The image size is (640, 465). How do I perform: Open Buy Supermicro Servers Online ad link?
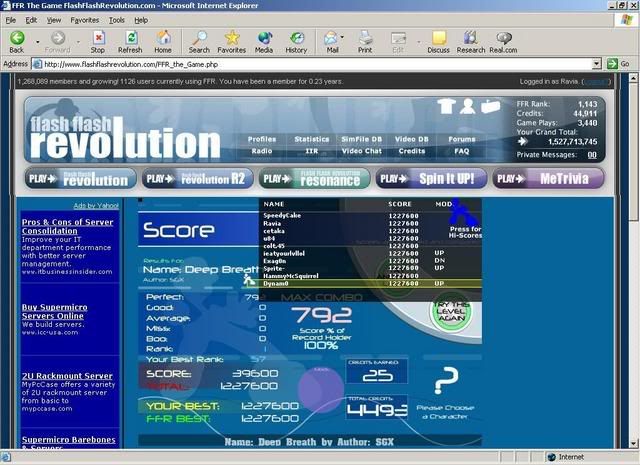[x=63, y=312]
